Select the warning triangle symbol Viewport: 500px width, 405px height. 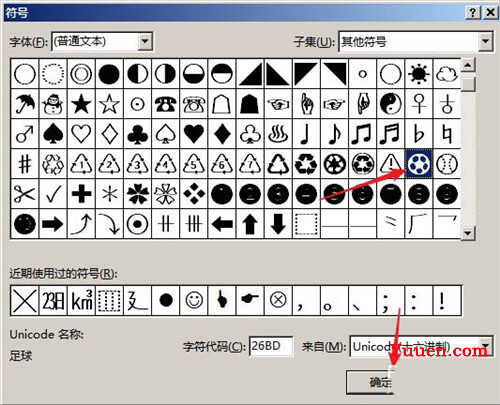391,164
